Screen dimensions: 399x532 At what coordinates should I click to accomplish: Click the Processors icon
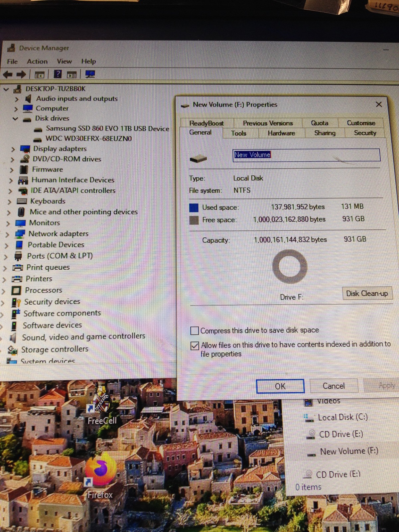(16, 291)
